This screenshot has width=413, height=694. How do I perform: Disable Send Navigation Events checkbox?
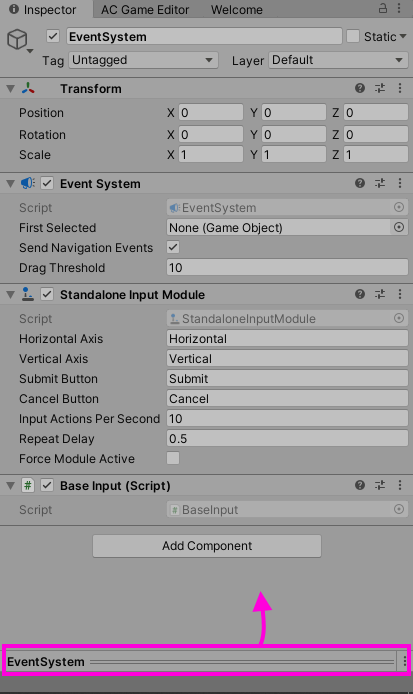[173, 247]
